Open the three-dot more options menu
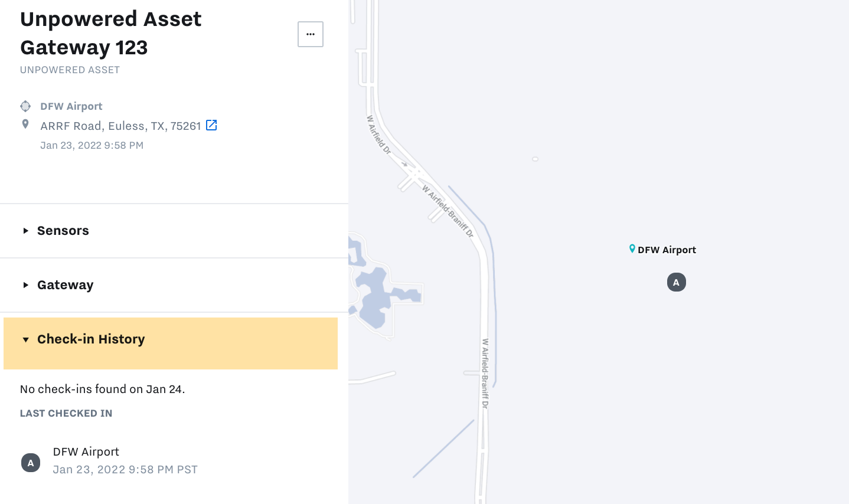849x504 pixels. click(x=311, y=34)
